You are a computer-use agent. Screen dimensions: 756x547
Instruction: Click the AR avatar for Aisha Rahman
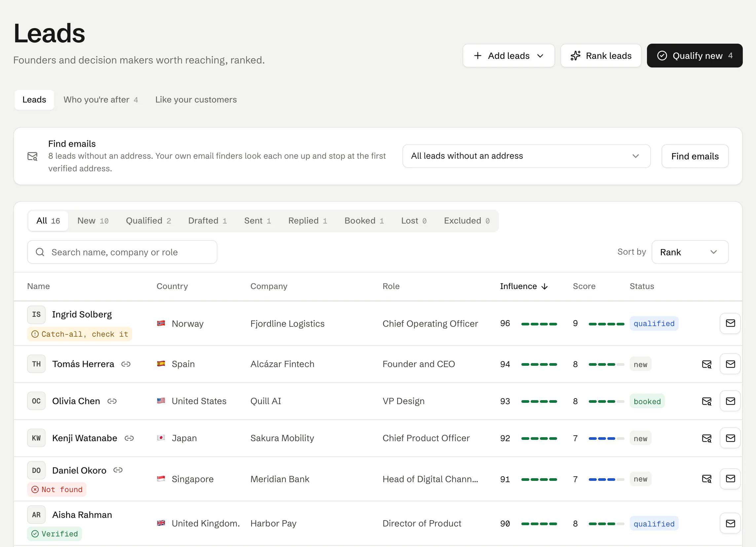36,515
